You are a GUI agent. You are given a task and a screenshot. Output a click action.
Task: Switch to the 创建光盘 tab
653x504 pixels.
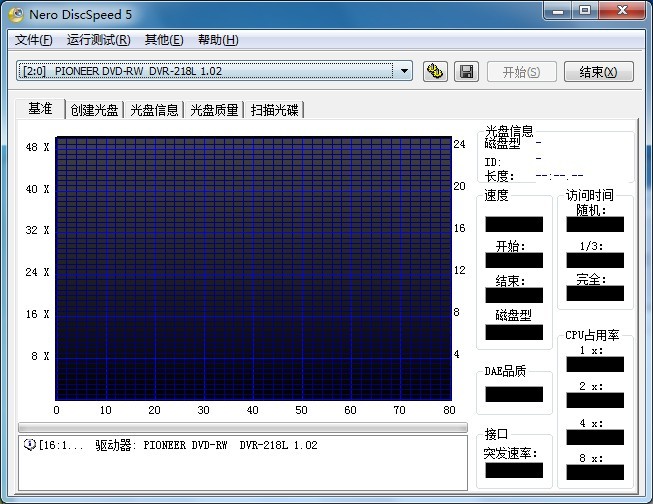coord(94,110)
